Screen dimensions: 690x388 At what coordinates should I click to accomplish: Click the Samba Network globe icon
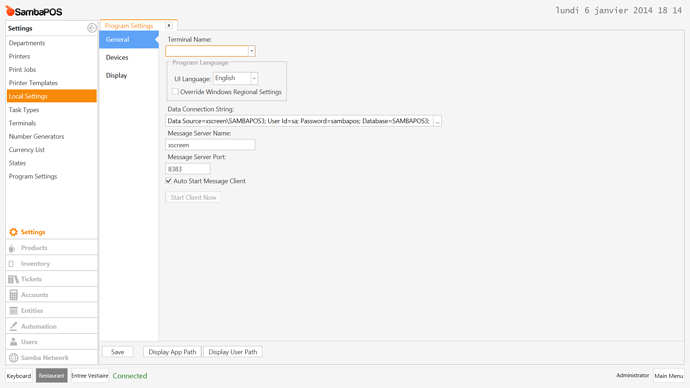tap(14, 358)
